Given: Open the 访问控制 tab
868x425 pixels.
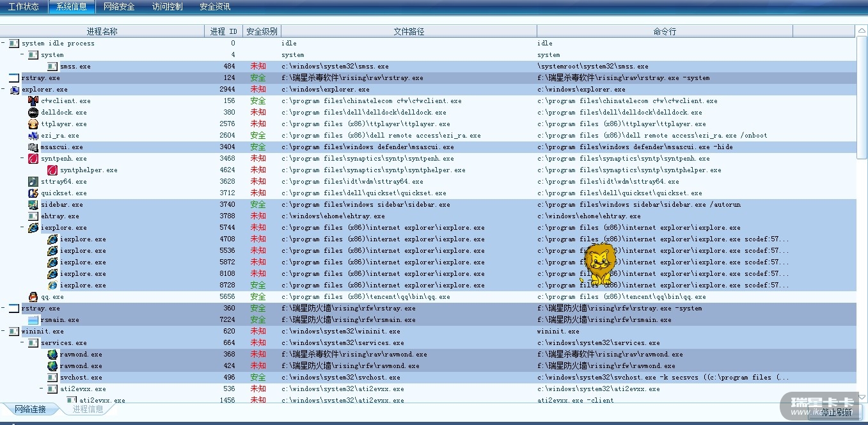Looking at the screenshot, I should coord(167,7).
